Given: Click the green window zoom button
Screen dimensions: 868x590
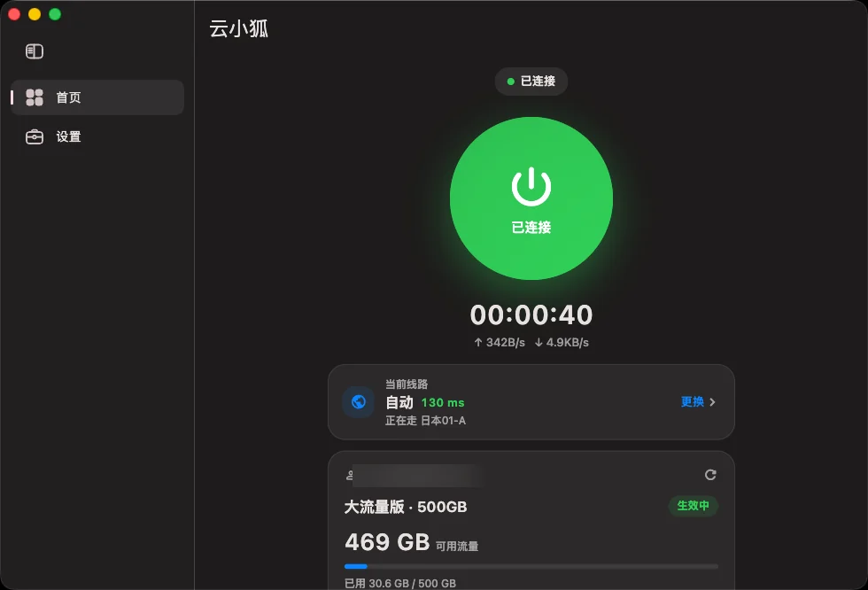Looking at the screenshot, I should tap(55, 14).
